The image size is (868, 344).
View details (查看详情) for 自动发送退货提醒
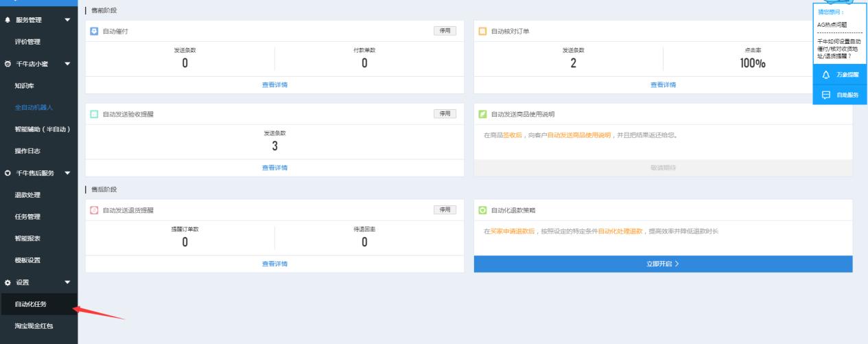tap(274, 264)
